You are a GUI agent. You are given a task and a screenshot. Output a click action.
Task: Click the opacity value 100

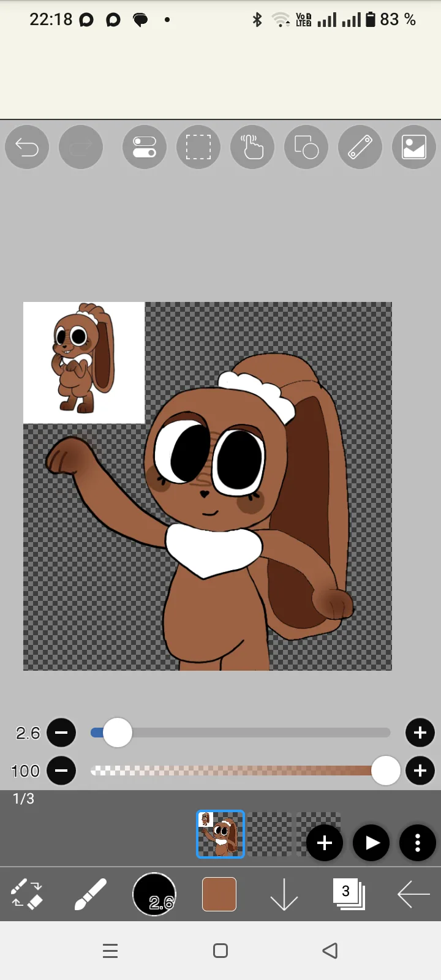tap(25, 771)
